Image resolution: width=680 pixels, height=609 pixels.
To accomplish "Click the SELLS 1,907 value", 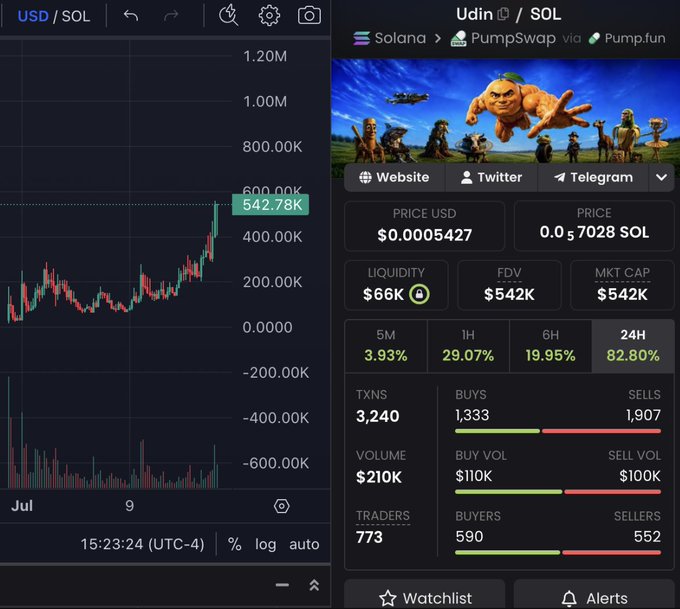I will tap(643, 415).
